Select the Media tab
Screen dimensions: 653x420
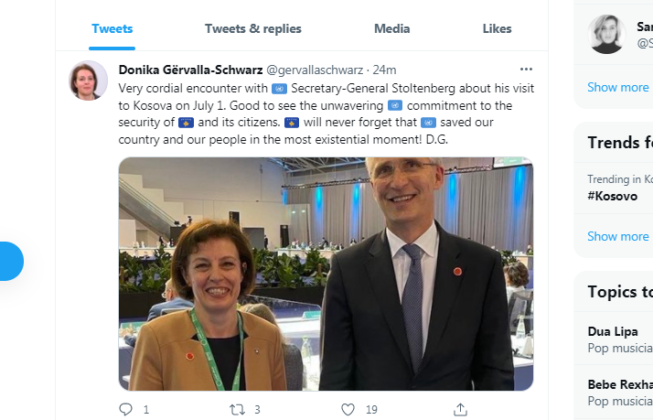tap(392, 29)
